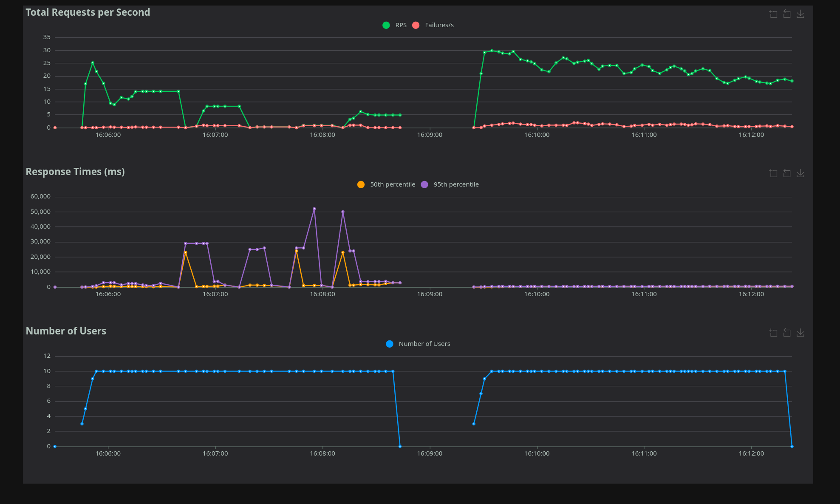
Task: Toggle 50th percentile series visibility
Action: pyautogui.click(x=392, y=184)
